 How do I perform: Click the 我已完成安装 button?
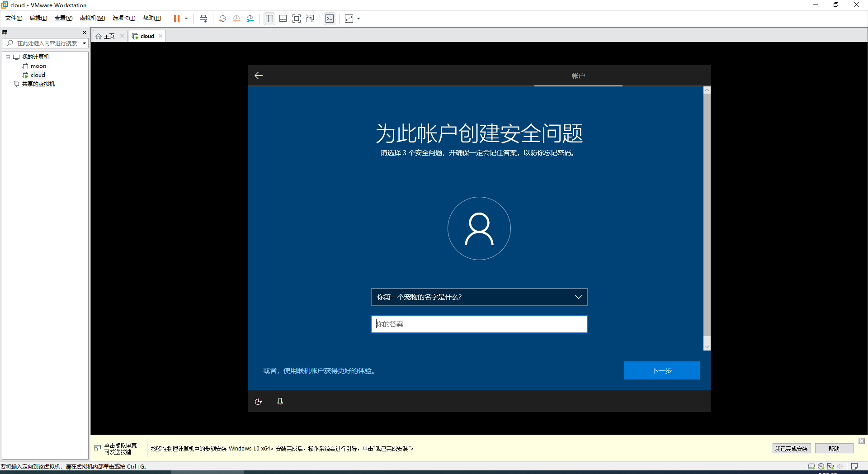coord(792,449)
